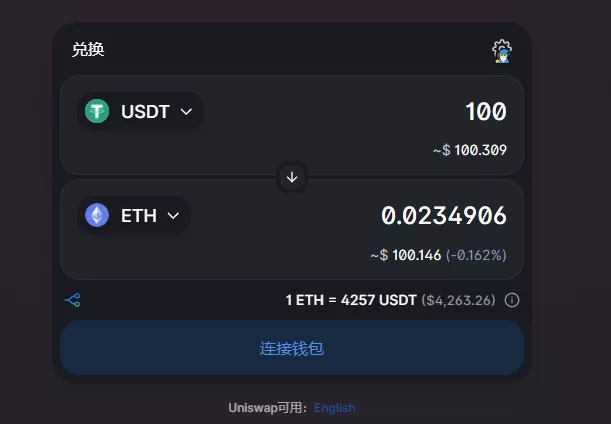Viewport: 611px width, 424px height.
Task: Switch tokens with the down arrow button
Action: (292, 177)
